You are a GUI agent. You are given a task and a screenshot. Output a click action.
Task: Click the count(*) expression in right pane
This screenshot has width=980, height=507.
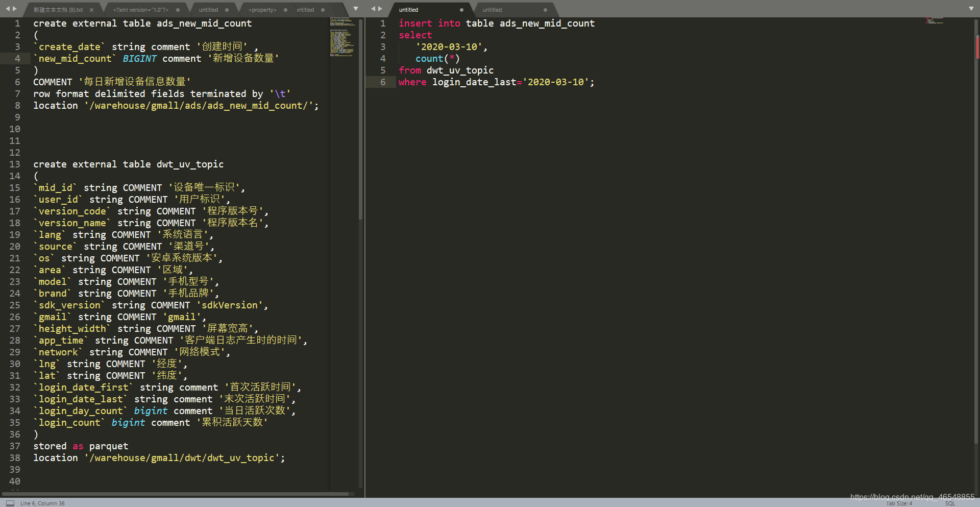[437, 59]
